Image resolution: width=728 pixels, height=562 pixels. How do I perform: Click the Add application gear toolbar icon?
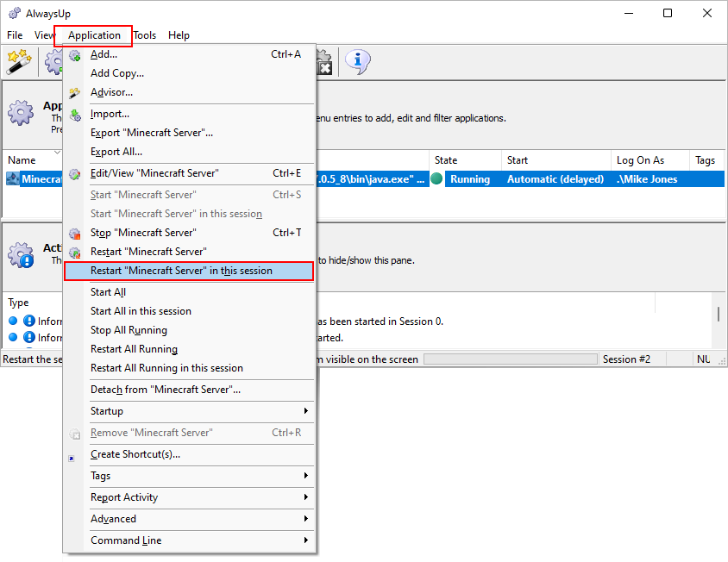pyautogui.click(x=54, y=61)
